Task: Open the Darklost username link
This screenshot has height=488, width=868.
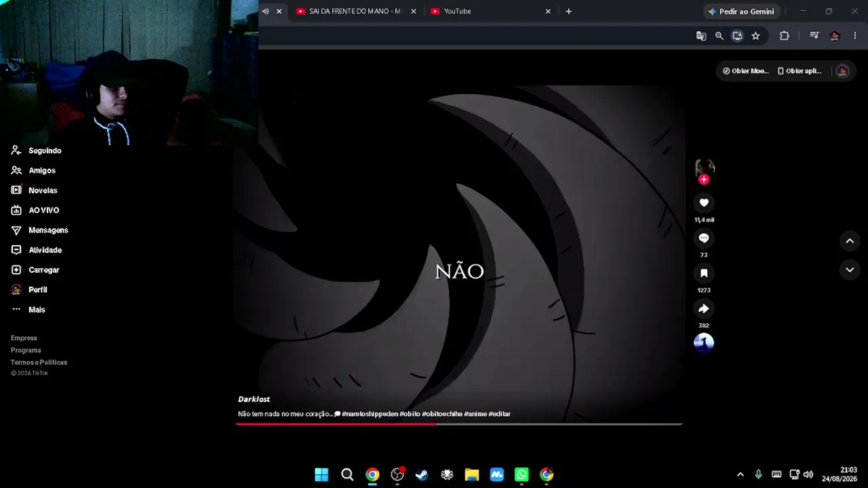Action: (x=254, y=399)
